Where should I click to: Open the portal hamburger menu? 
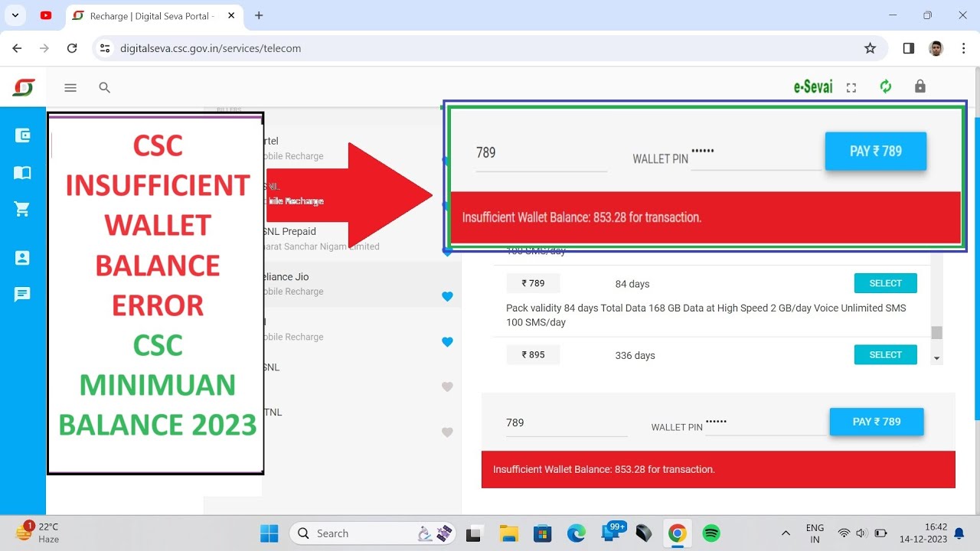(x=70, y=88)
